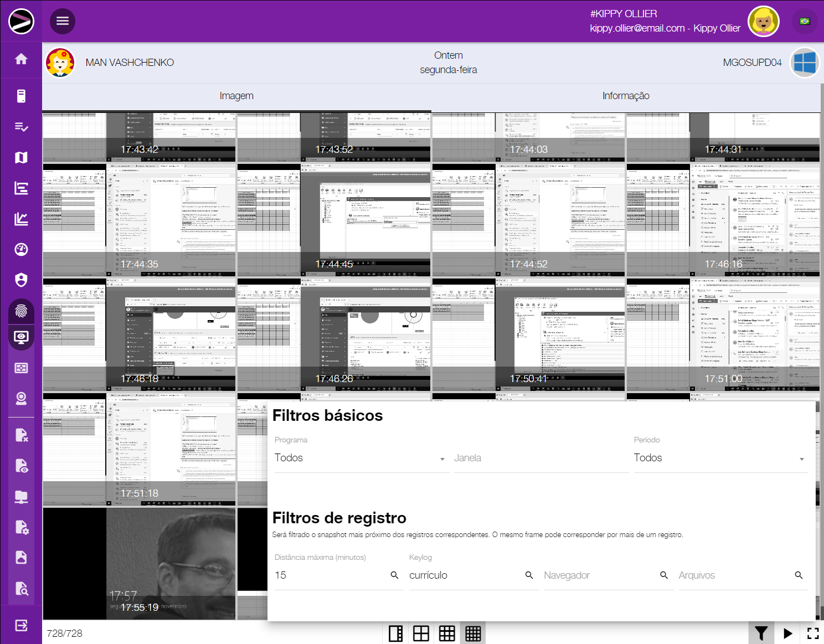This screenshot has width=824, height=644.
Task: Open the fingerprint section in sidebar
Action: tap(21, 311)
